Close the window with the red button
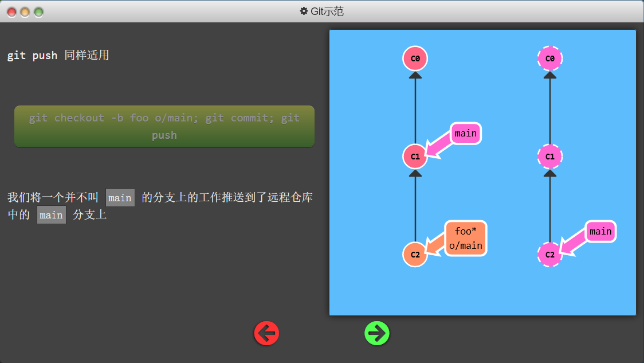This screenshot has width=644, height=363. click(11, 11)
